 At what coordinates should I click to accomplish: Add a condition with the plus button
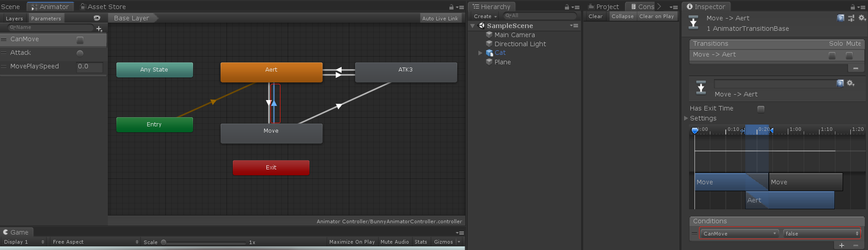point(841,245)
